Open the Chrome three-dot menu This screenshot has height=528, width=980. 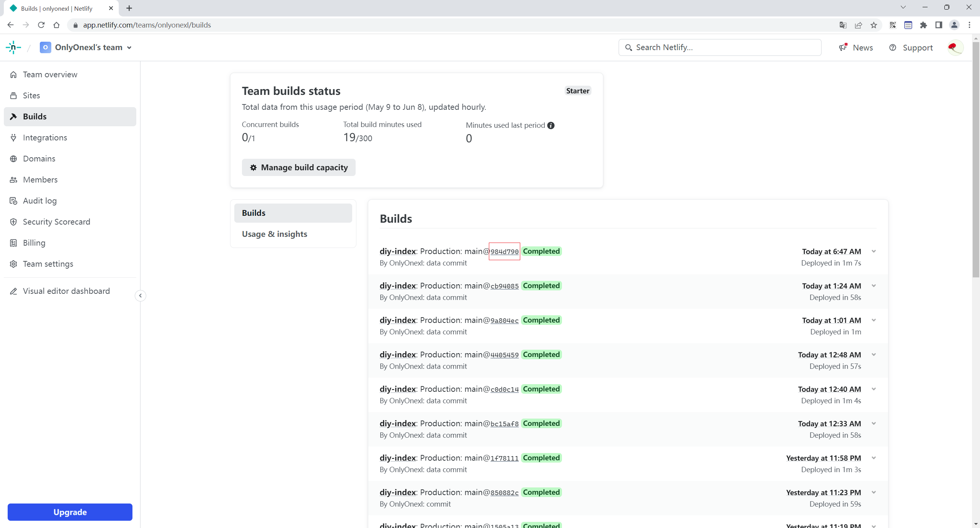[969, 25]
